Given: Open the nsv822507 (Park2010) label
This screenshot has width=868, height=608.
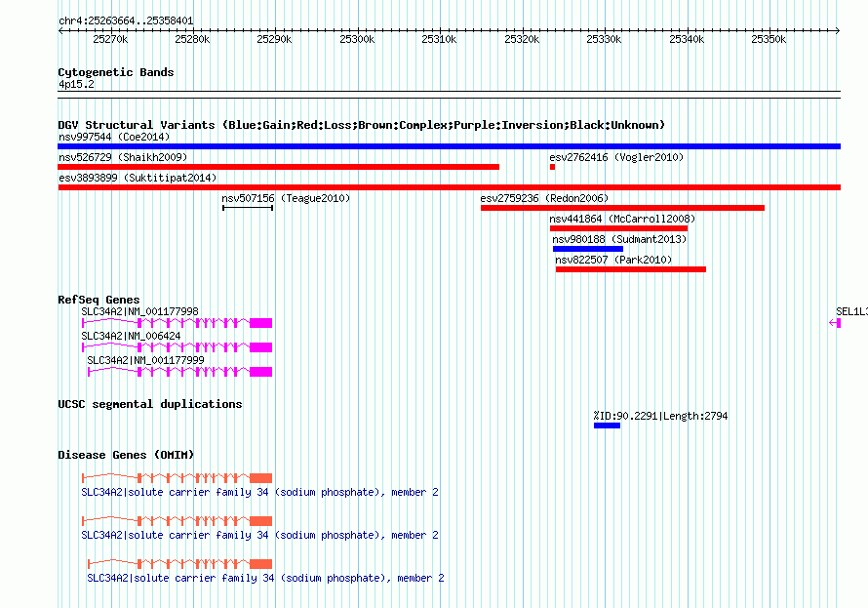Looking at the screenshot, I should (x=613, y=260).
